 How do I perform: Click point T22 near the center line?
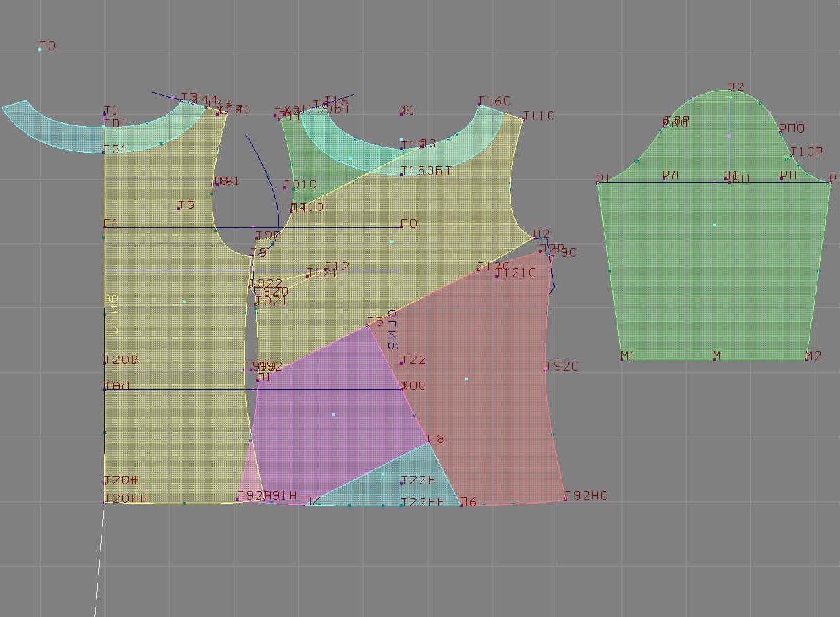401,363
